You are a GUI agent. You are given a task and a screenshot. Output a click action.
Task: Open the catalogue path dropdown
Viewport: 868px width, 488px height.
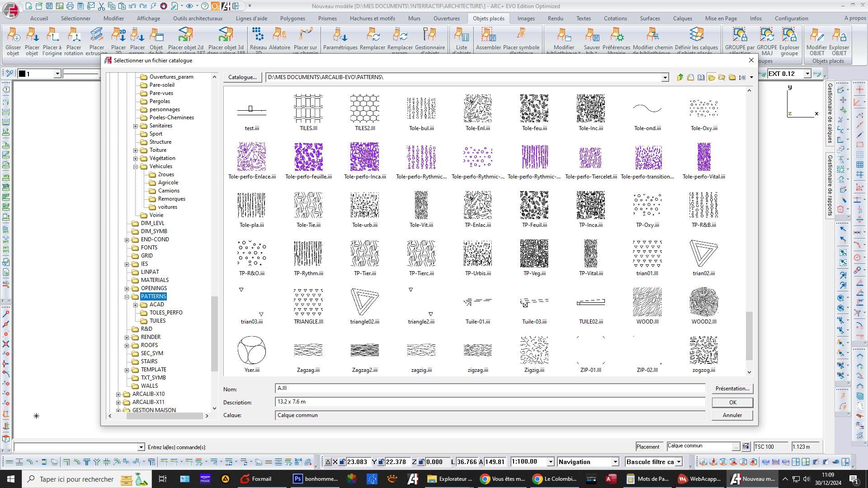click(x=665, y=78)
